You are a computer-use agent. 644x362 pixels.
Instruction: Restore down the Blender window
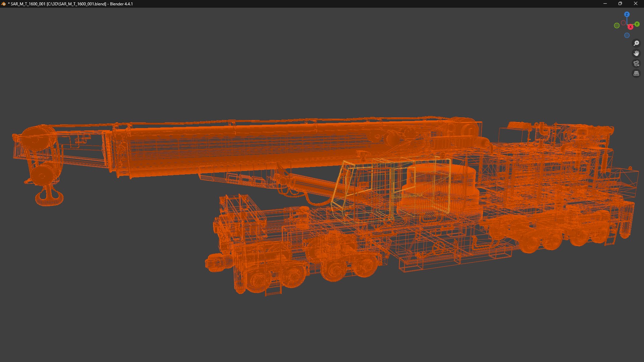[620, 4]
